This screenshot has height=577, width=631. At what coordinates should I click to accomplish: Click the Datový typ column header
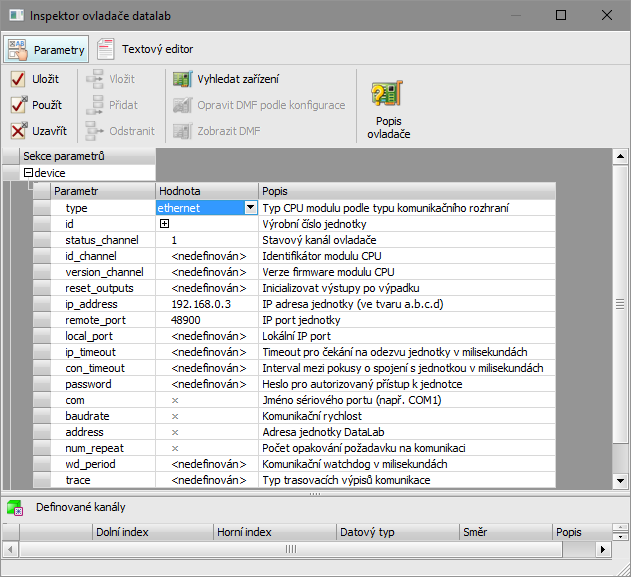[x=398, y=532]
